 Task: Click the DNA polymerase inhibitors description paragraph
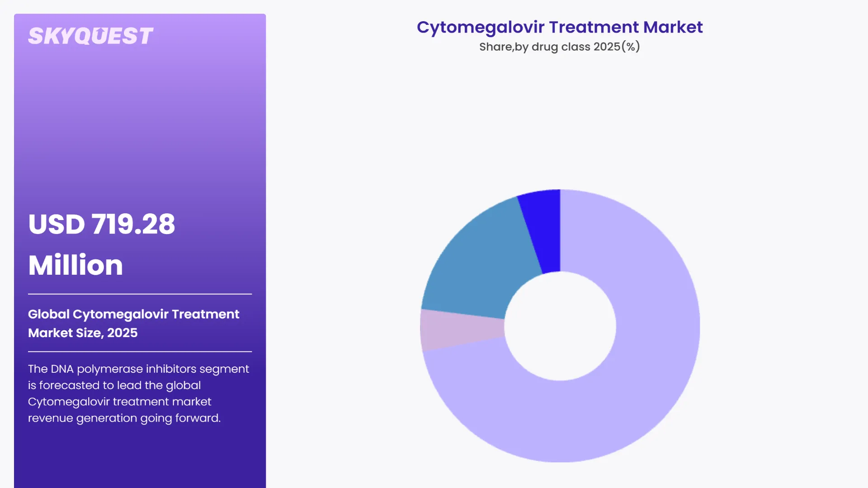coord(138,393)
